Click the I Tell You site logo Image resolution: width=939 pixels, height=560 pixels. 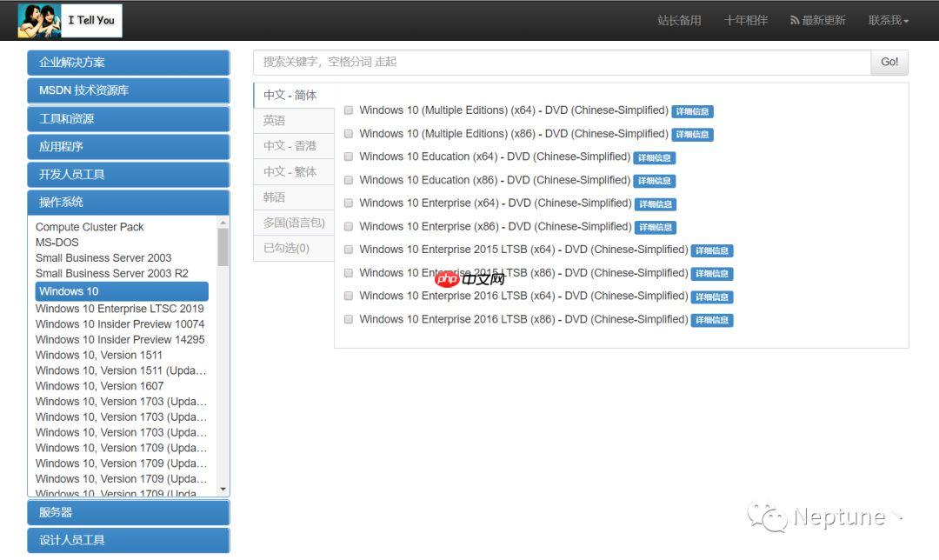[x=70, y=21]
